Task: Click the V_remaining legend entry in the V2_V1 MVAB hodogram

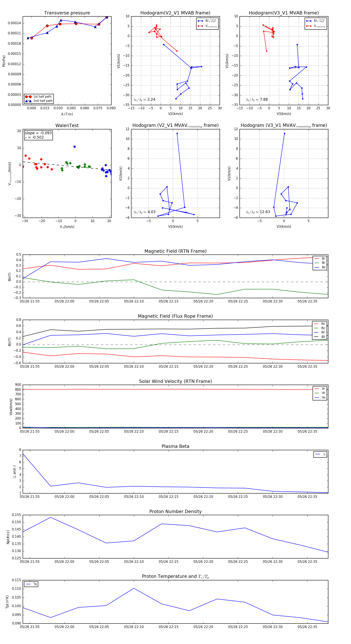Action: click(x=207, y=26)
